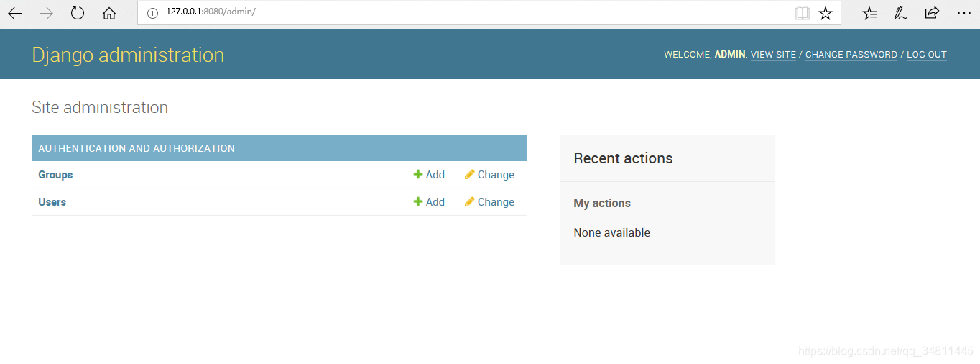Click the green plus icon for Users

418,201
